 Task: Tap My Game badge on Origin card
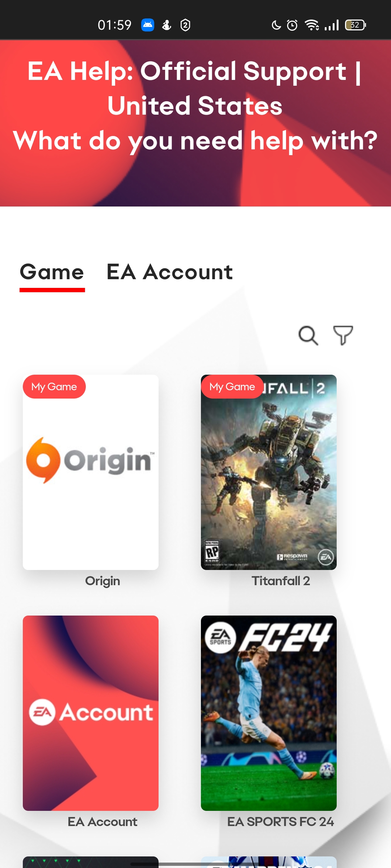(x=54, y=387)
